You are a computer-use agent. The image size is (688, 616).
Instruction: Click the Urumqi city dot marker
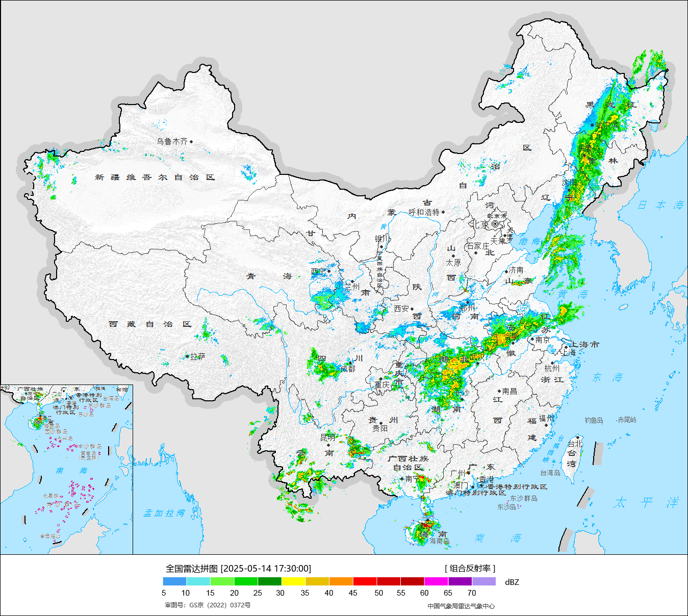[x=191, y=142]
